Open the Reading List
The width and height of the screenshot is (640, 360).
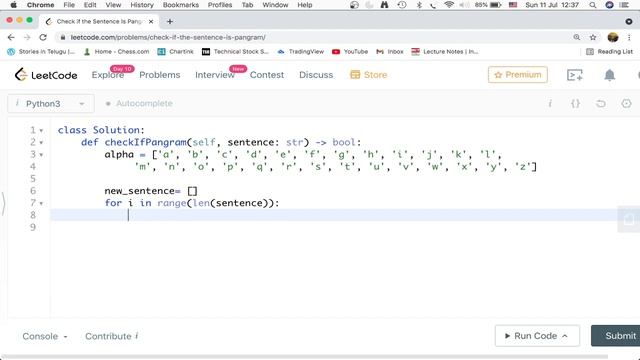pyautogui.click(x=609, y=51)
